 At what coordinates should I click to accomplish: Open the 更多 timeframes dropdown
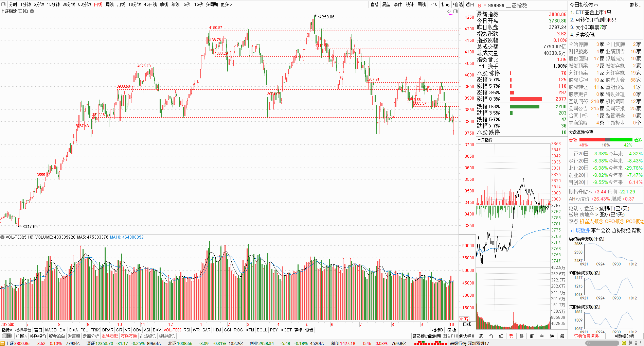coord(226,4)
